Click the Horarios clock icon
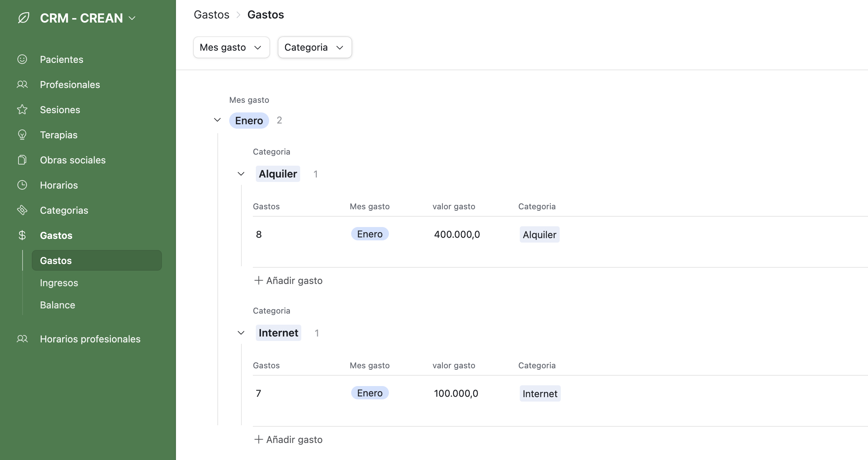This screenshot has height=460, width=868. click(22, 185)
